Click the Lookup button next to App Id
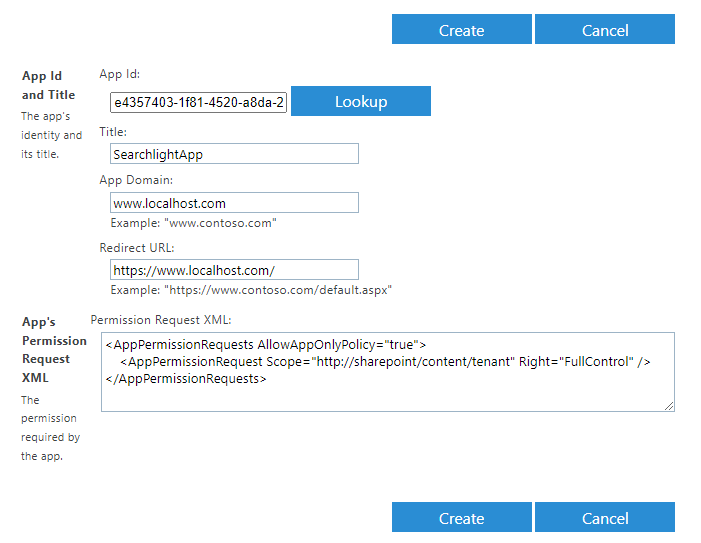Image resolution: width=701 pixels, height=543 pixels. point(361,101)
